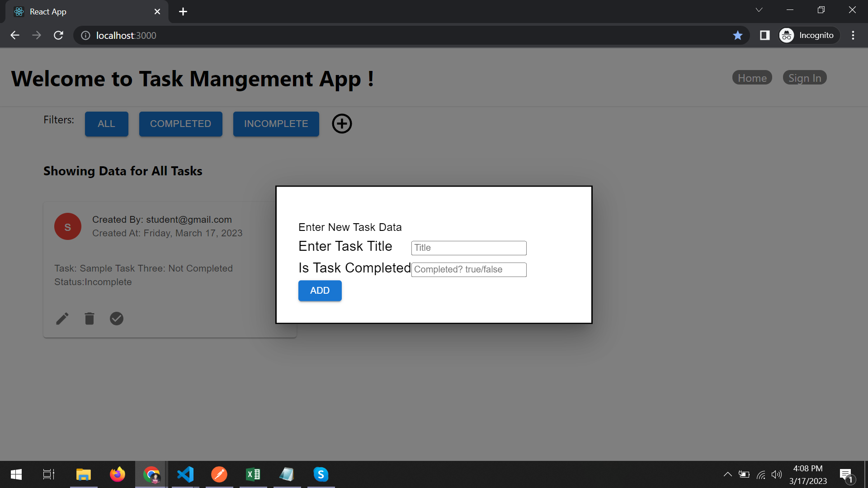868x488 pixels.
Task: Open the Incognito profile icon
Action: pos(786,35)
